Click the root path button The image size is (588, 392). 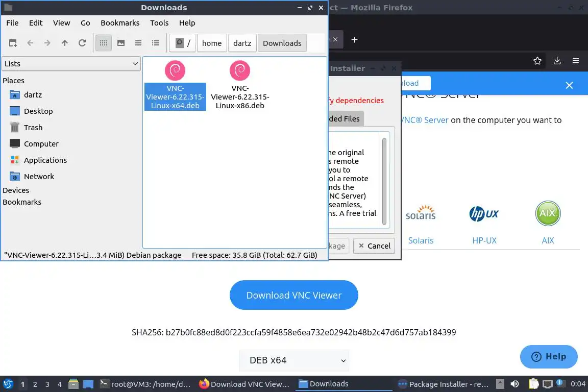coord(183,43)
